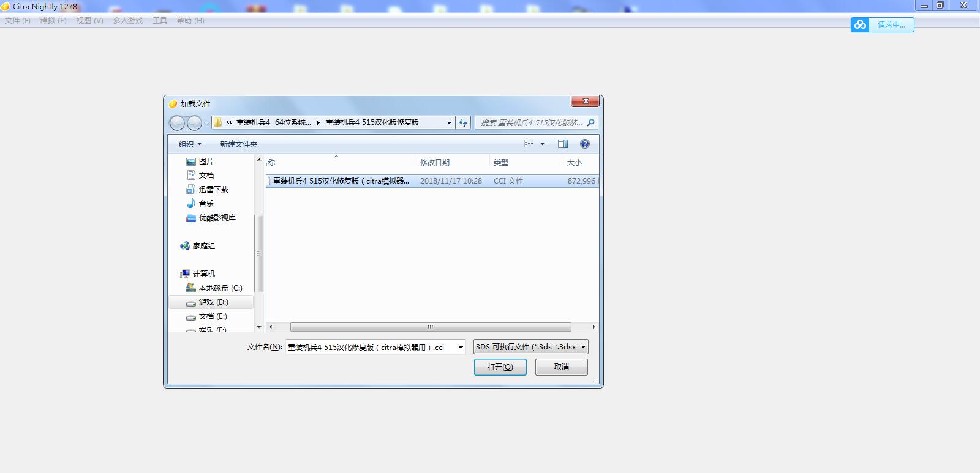Click the 文件名 filename input field
Screen dimensions: 980x473
click(371, 348)
